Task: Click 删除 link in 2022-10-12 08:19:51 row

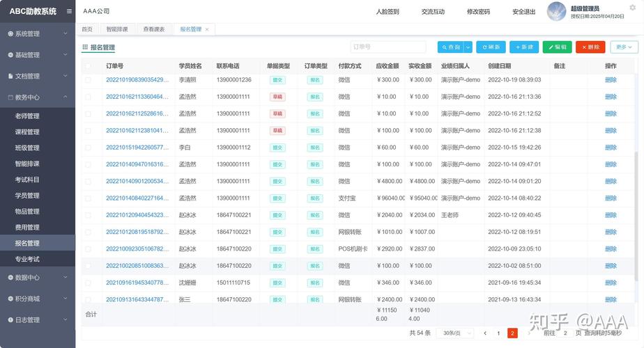Action: tap(611, 232)
